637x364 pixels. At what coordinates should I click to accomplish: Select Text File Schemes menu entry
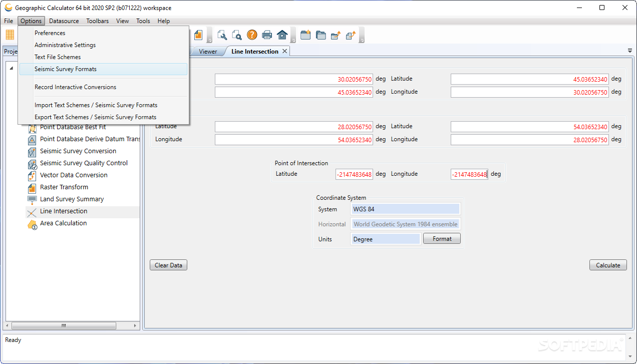[x=103, y=57]
